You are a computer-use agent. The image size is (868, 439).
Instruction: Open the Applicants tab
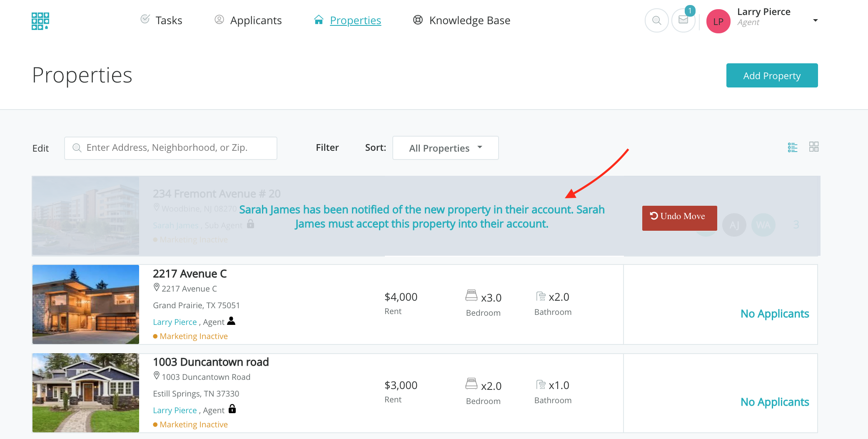coord(248,20)
